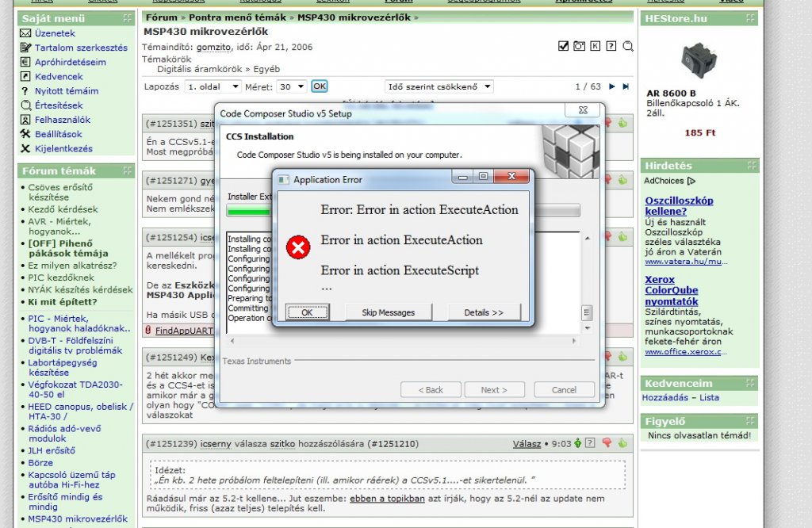Click thumbs up on post #1251254
This screenshot has width=812, height=528.
point(622,237)
